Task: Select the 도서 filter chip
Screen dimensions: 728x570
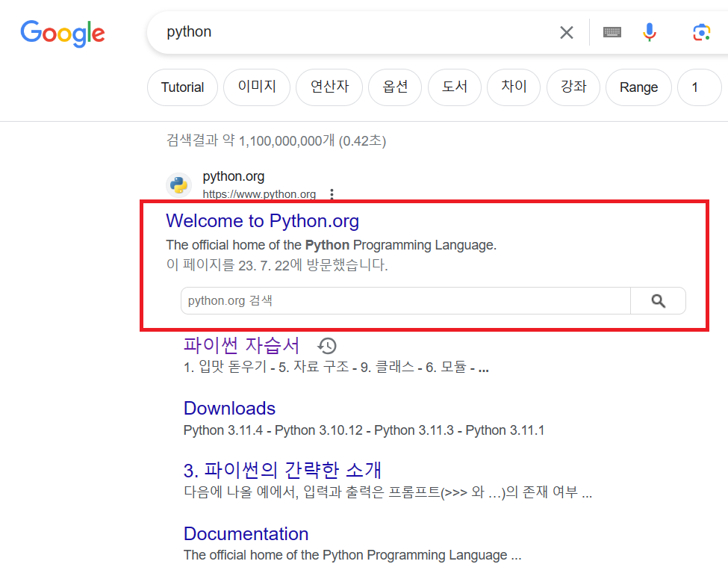Action: (x=455, y=87)
